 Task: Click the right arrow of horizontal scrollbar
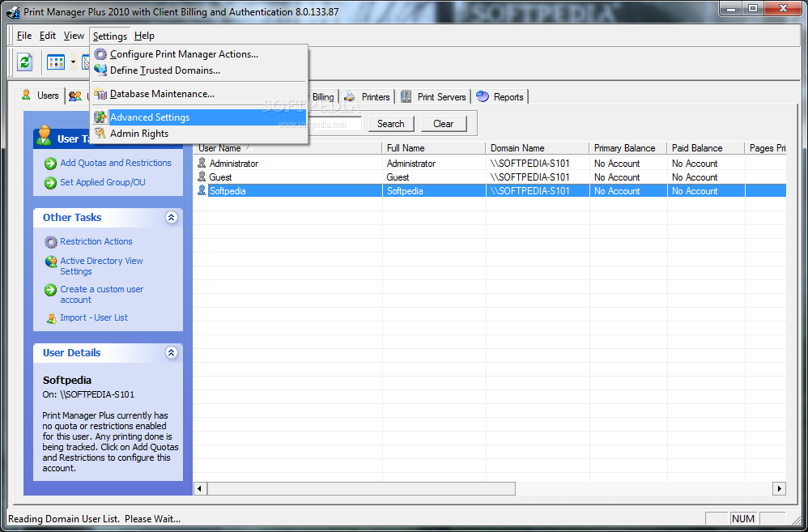[779, 488]
